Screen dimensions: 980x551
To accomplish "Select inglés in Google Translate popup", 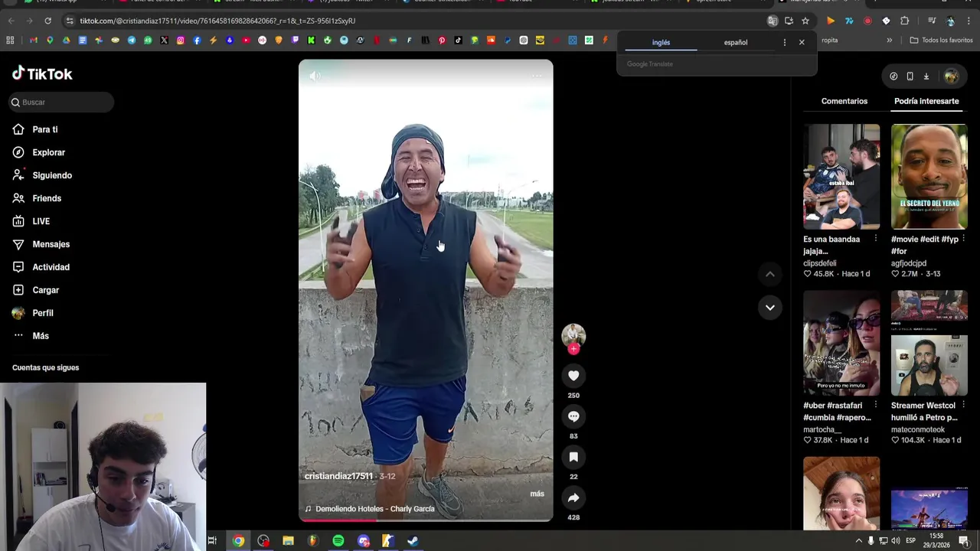I will (661, 42).
